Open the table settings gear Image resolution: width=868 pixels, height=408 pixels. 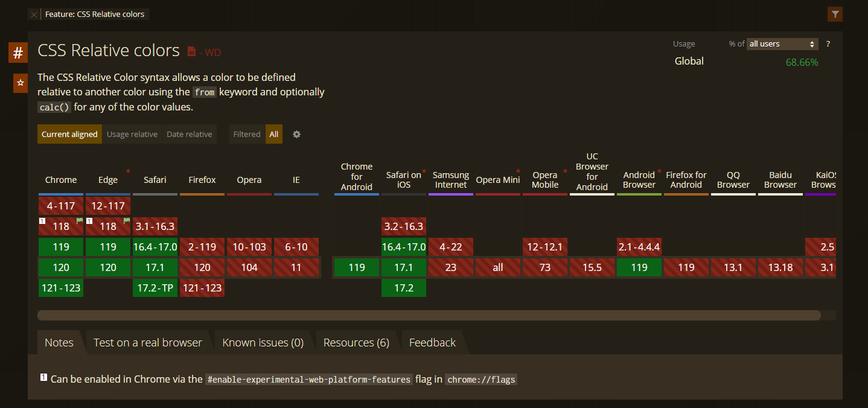click(296, 134)
